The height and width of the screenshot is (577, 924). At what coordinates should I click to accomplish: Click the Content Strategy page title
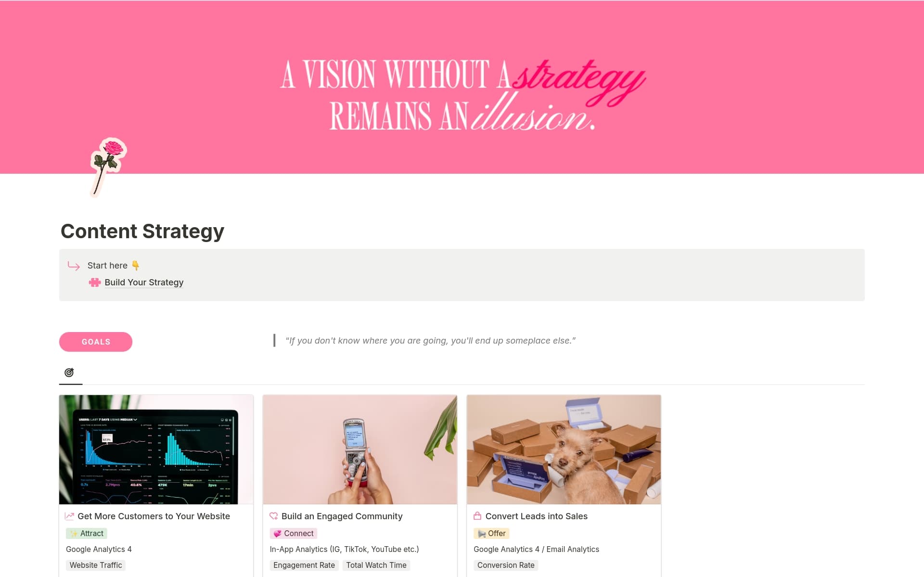coord(142,231)
